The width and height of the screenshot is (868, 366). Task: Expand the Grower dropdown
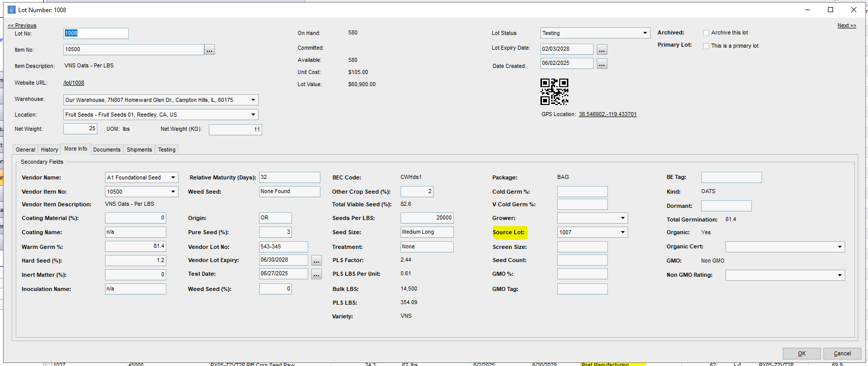(623, 218)
